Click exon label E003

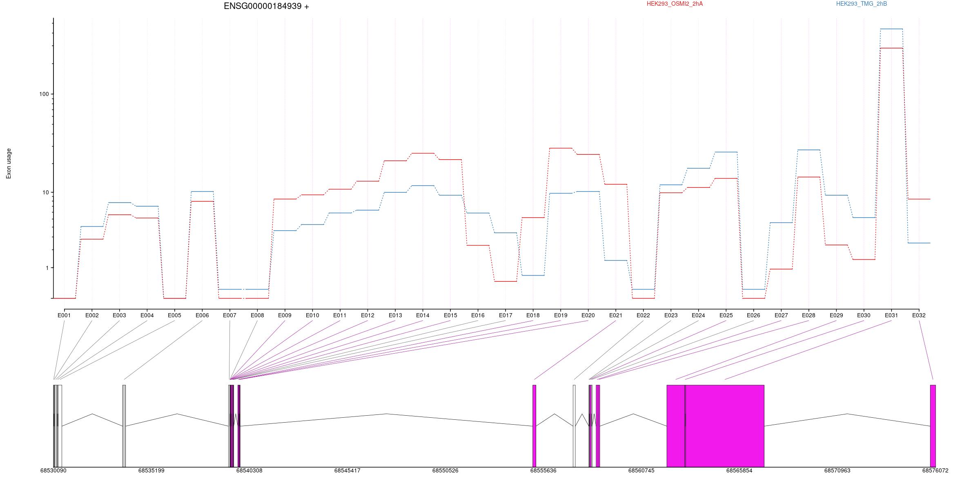click(x=119, y=315)
